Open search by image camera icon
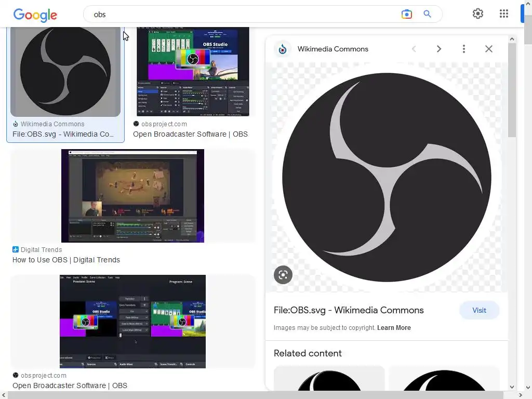 [406, 14]
